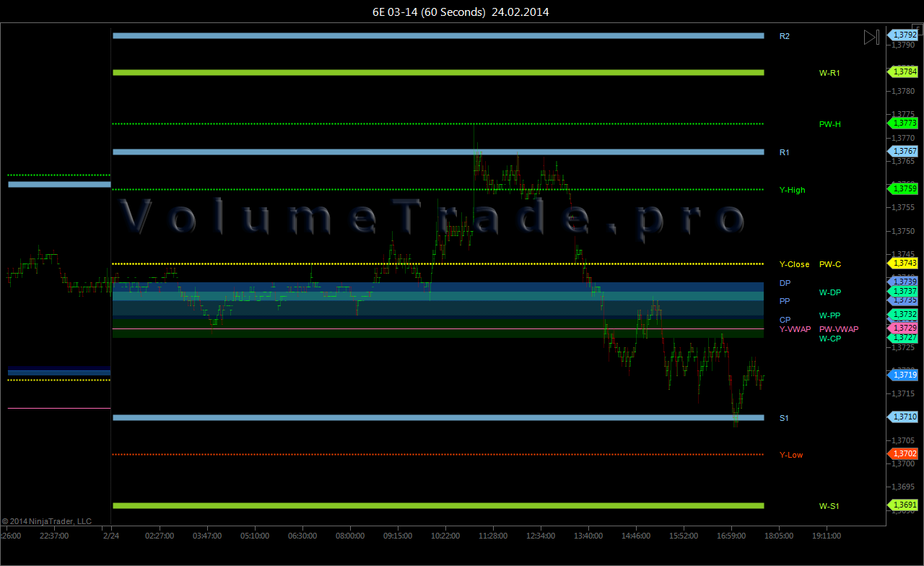This screenshot has height=566, width=924.
Task: Click the 1,3790 price axis tick label
Action: tap(902, 45)
